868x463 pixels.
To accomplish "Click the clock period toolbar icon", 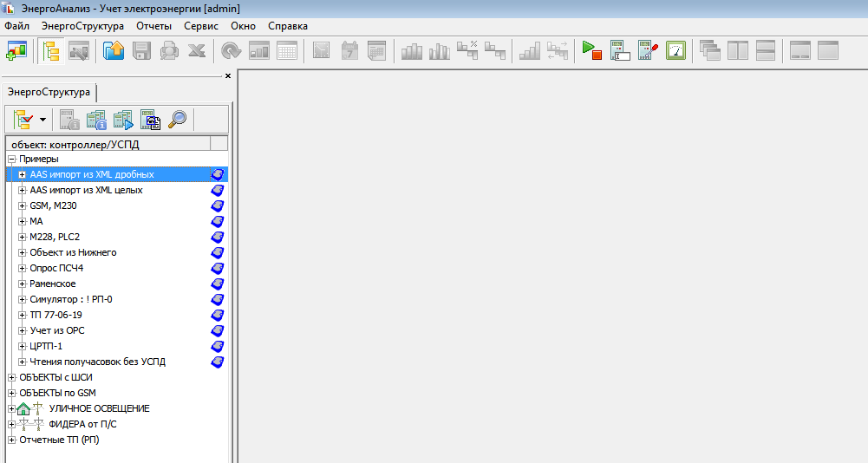I will click(x=321, y=51).
